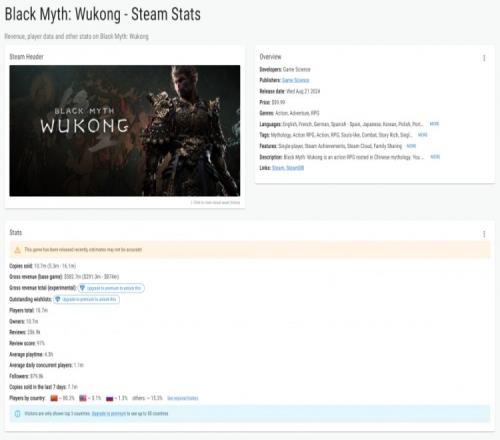Image resolution: width=500 pixels, height=440 pixels.
Task: Click the warning triangle icon in the orange banner
Action: [x=17, y=250]
